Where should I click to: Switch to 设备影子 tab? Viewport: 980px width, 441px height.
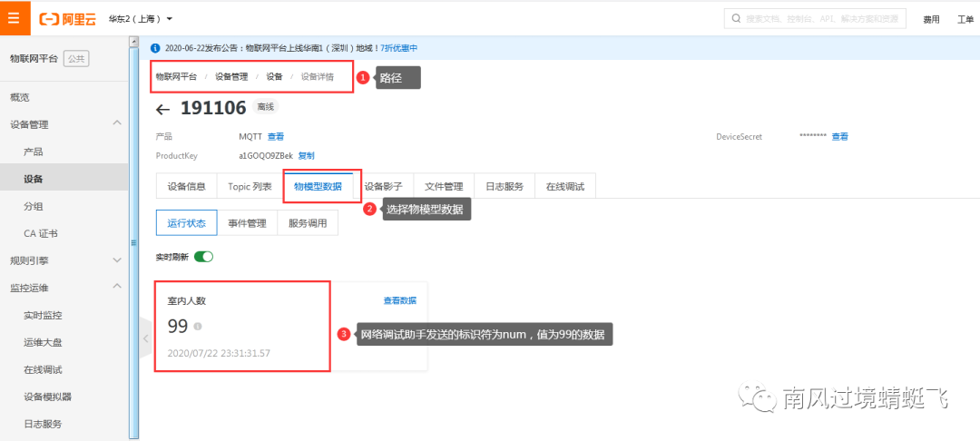point(383,186)
